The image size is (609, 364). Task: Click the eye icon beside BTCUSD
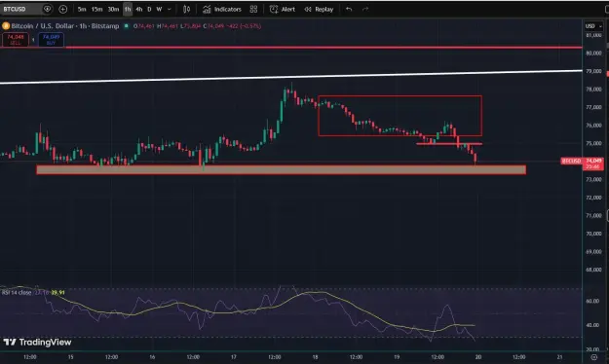coord(48,9)
